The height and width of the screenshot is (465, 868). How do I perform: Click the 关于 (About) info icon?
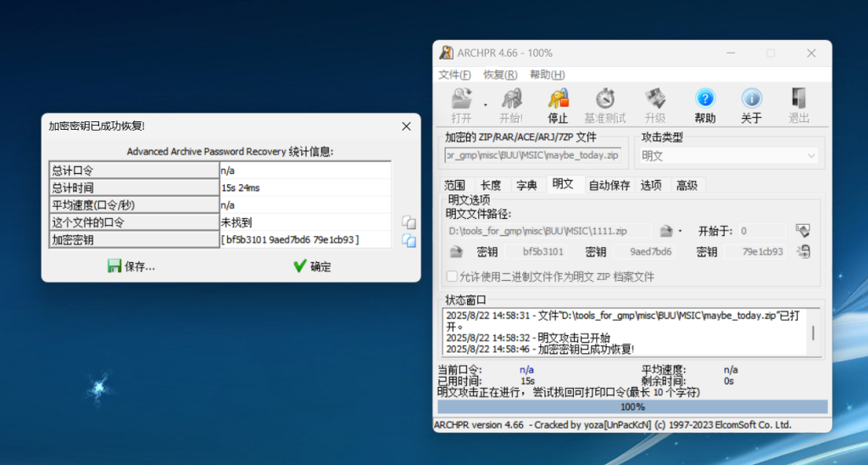[751, 105]
